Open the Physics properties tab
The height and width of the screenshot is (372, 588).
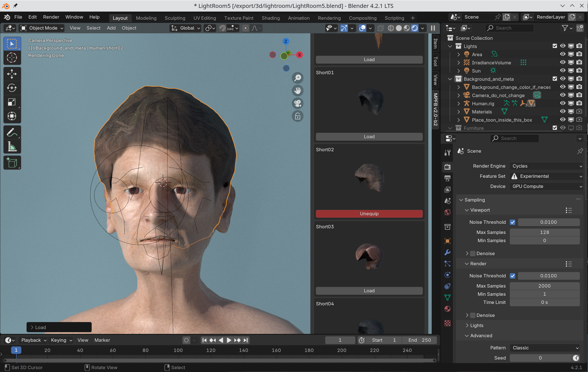click(x=447, y=275)
